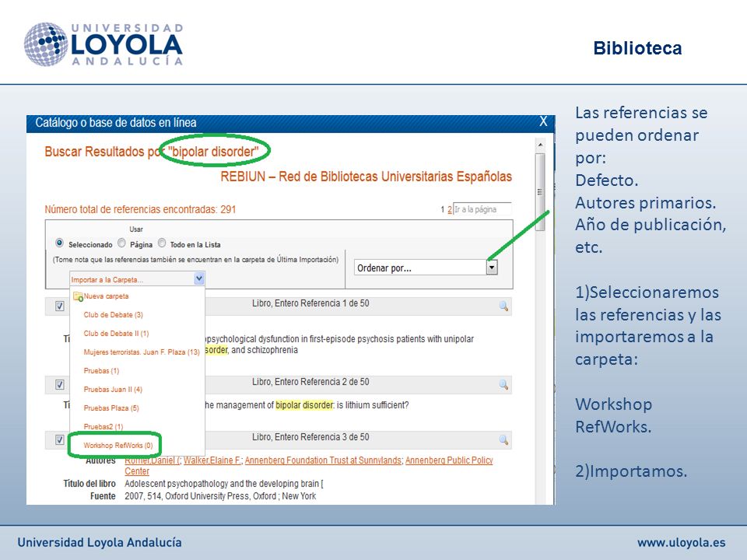Collapse the Importar a la Carpeta dropdown
The width and height of the screenshot is (747, 560).
[x=199, y=279]
